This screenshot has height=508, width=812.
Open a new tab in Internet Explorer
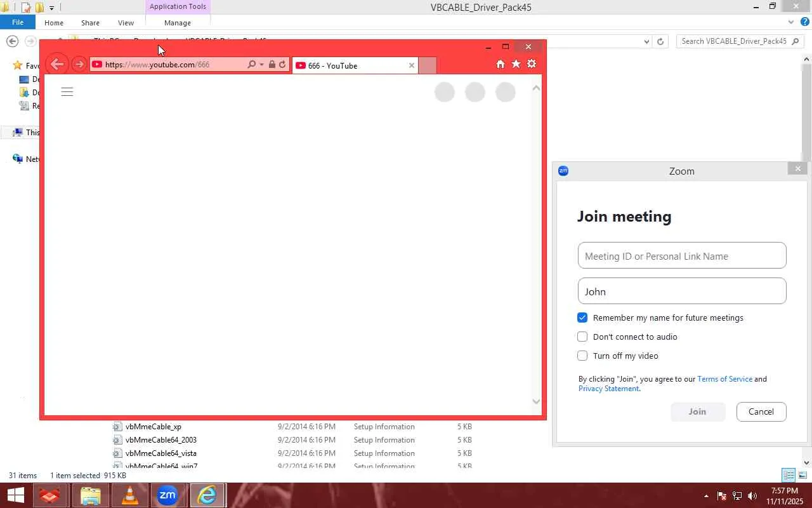point(428,65)
